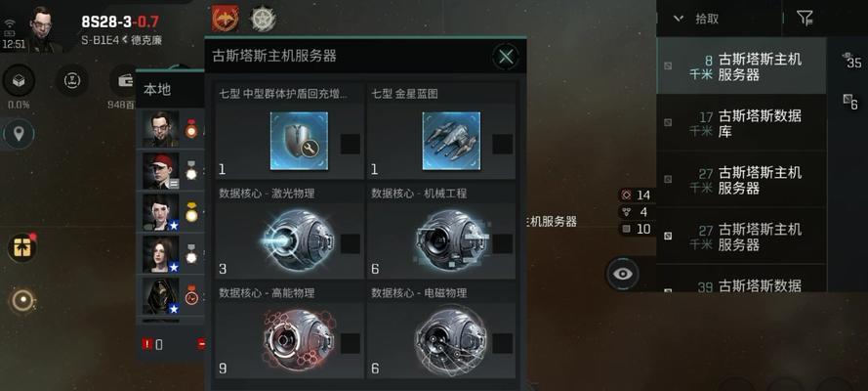Check the box for 七型 金星蓝图
This screenshot has height=391, width=868.
click(x=502, y=144)
